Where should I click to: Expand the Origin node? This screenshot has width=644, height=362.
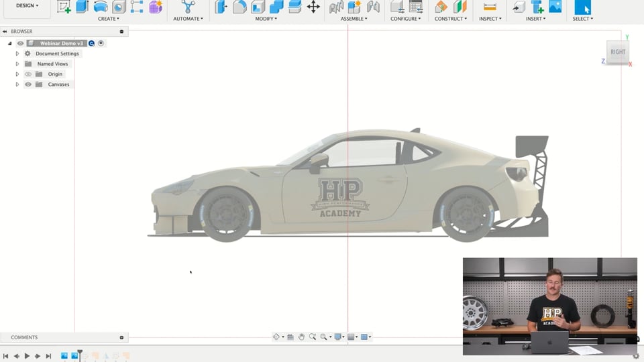click(17, 74)
